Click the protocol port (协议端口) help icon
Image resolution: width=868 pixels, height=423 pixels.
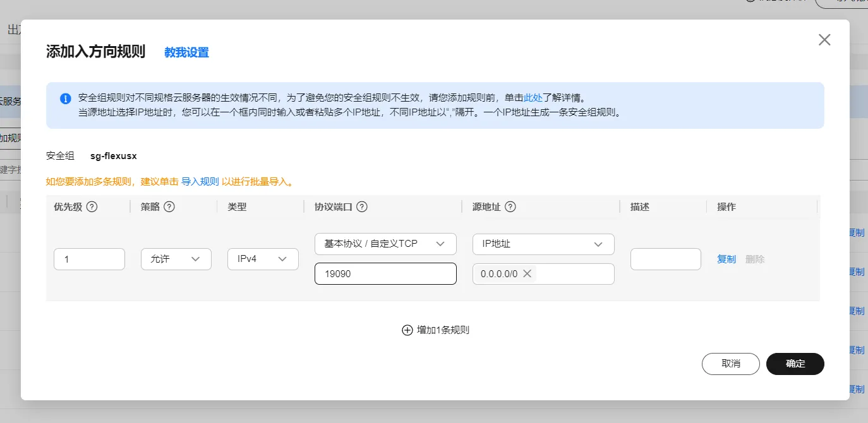click(362, 207)
